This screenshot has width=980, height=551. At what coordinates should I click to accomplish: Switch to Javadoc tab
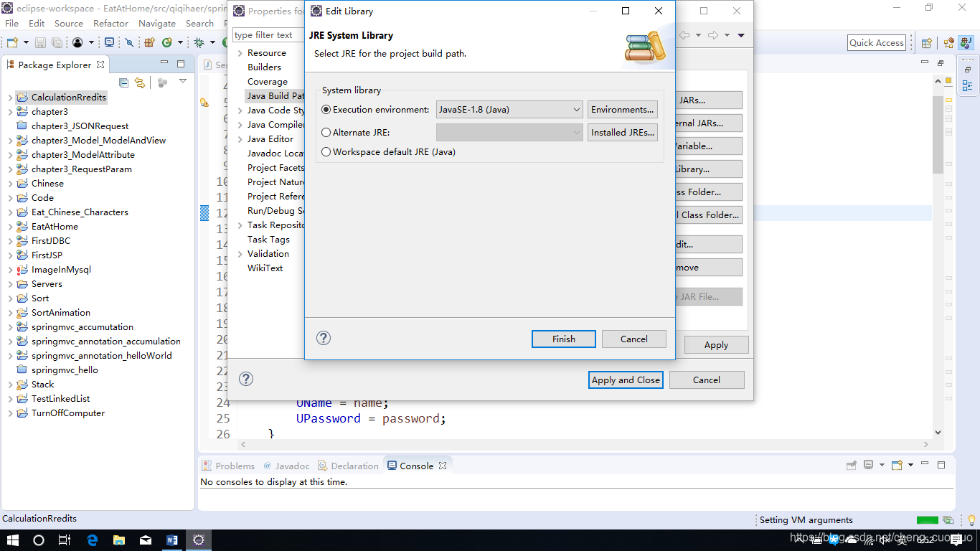(x=286, y=466)
